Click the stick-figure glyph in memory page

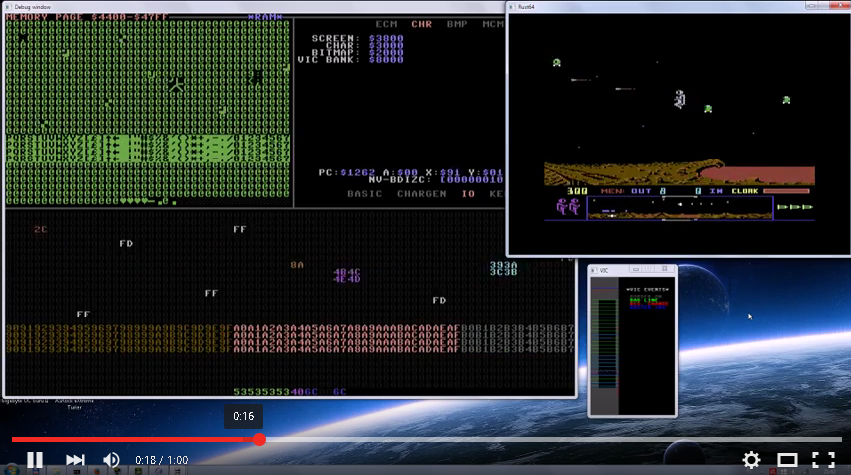click(176, 85)
